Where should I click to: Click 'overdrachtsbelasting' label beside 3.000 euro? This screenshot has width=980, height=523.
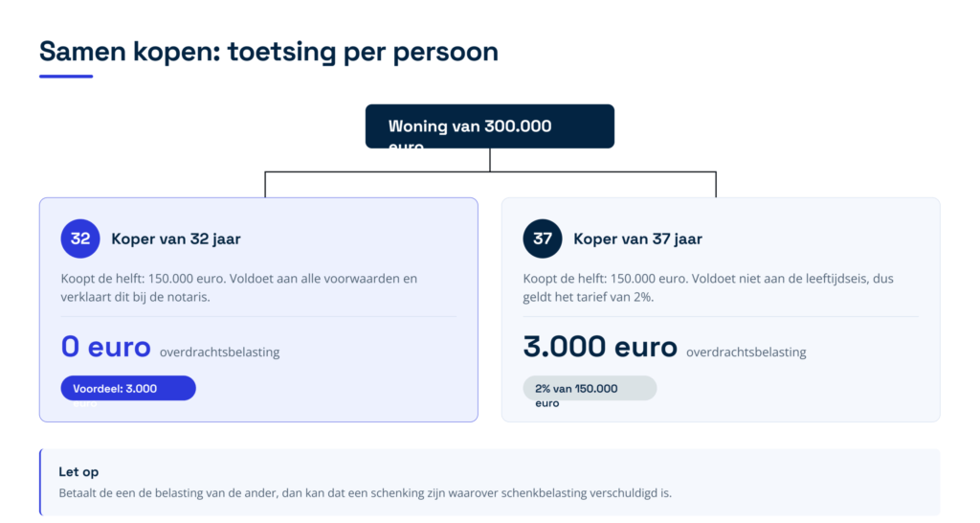click(746, 352)
